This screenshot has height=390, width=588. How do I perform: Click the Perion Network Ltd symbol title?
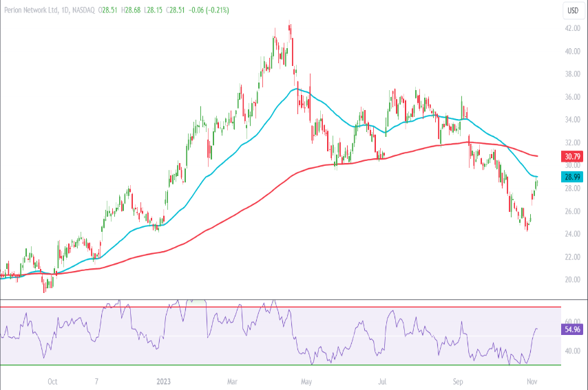click(x=31, y=10)
